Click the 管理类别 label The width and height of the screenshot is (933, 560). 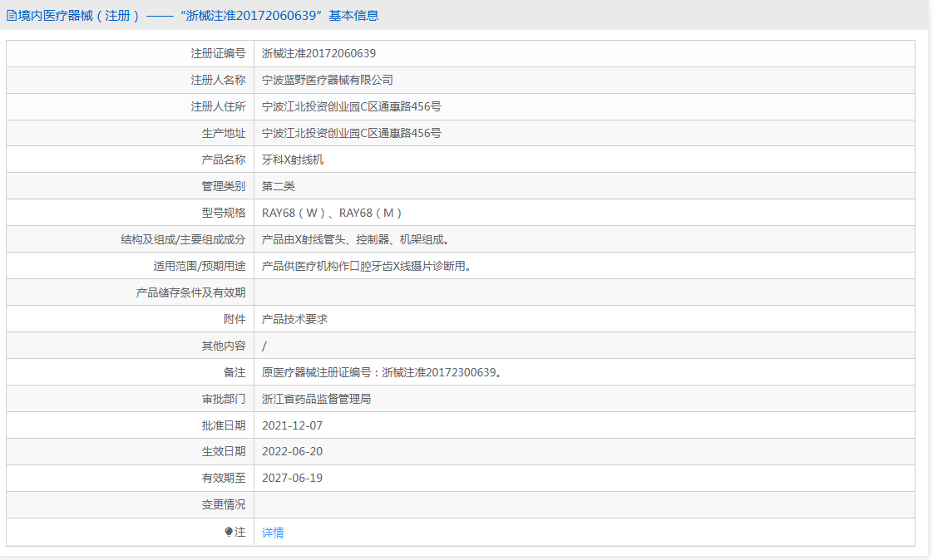(x=224, y=187)
